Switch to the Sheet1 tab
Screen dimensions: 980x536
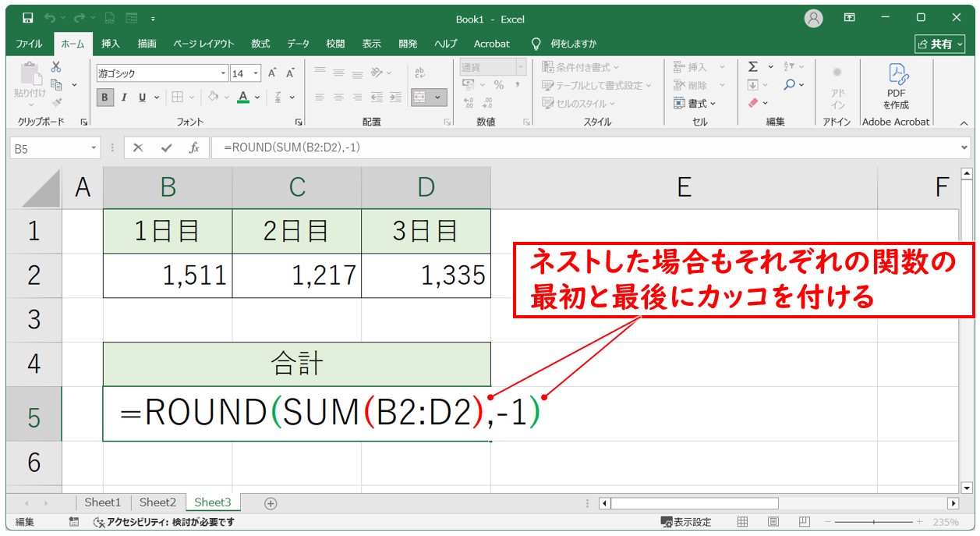pyautogui.click(x=103, y=502)
